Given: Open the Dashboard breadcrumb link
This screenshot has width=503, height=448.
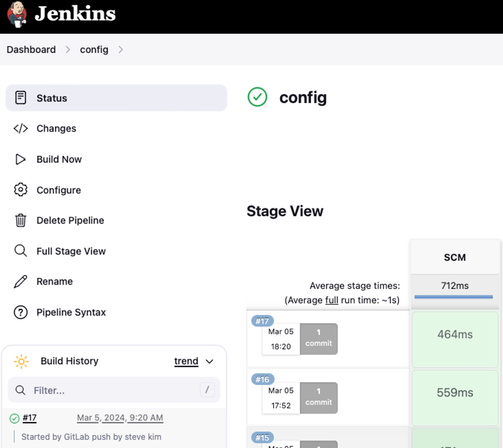Looking at the screenshot, I should [x=31, y=50].
